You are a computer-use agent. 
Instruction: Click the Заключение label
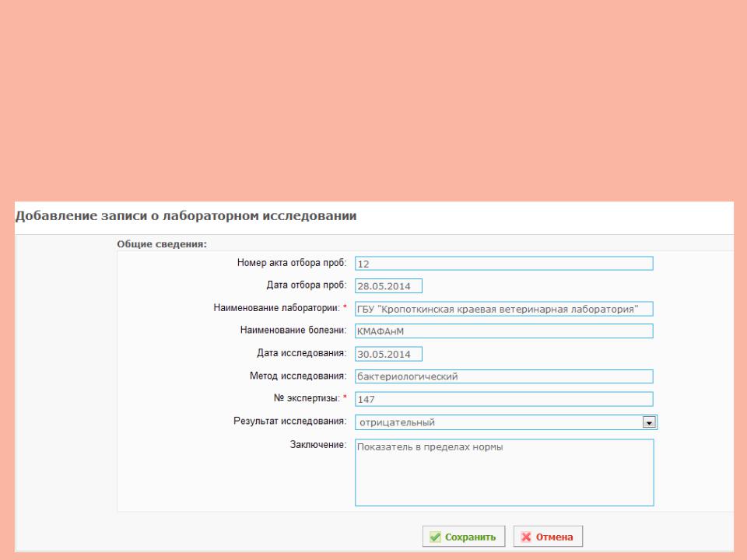click(318, 444)
